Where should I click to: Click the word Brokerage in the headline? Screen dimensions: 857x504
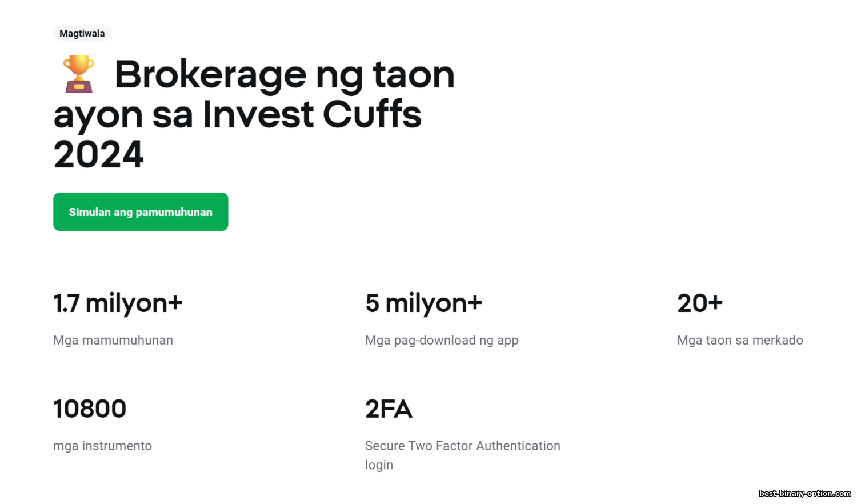[x=211, y=75]
